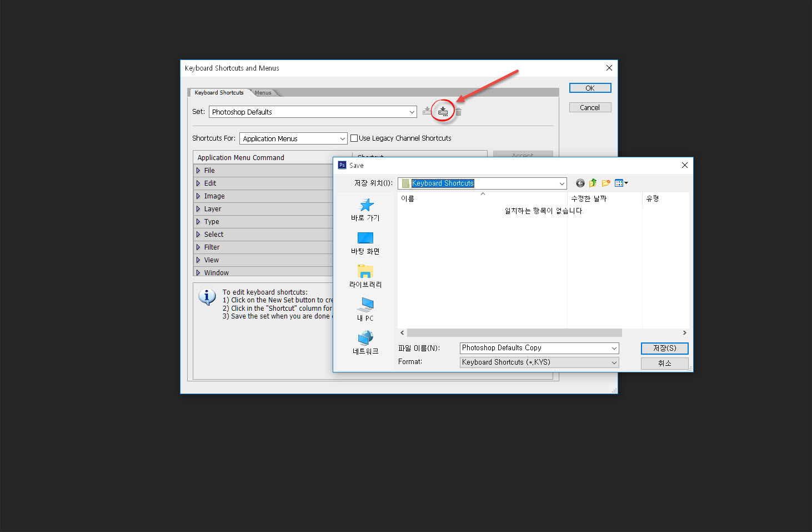Select 내 PC location
Screen dimensions: 812x532
click(365, 310)
